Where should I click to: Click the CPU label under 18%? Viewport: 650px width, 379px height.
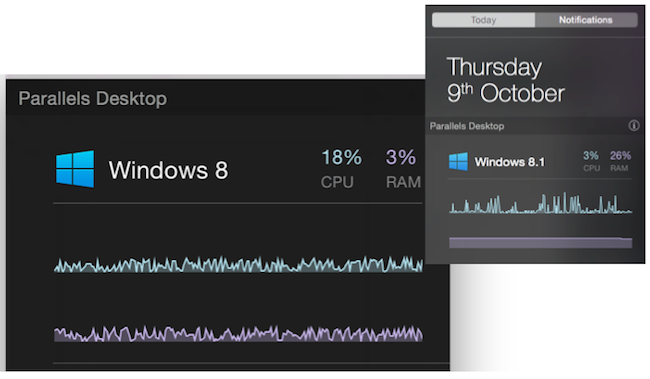pos(337,182)
